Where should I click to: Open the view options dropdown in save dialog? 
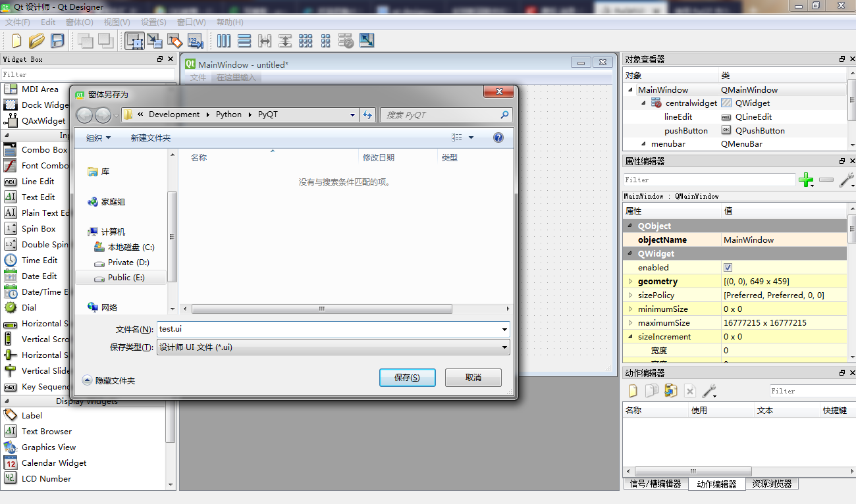tap(471, 138)
